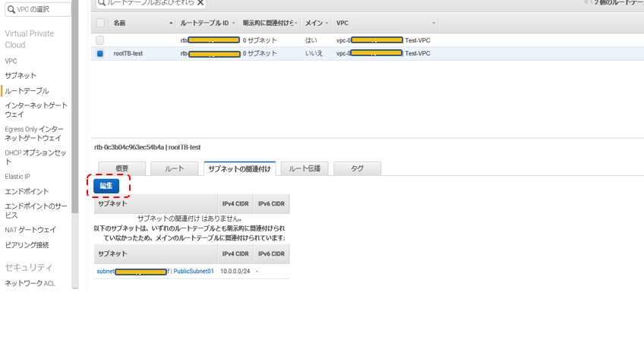Open エンドポイント in the sidebar
The width and height of the screenshot is (644, 349).
pyautogui.click(x=27, y=191)
